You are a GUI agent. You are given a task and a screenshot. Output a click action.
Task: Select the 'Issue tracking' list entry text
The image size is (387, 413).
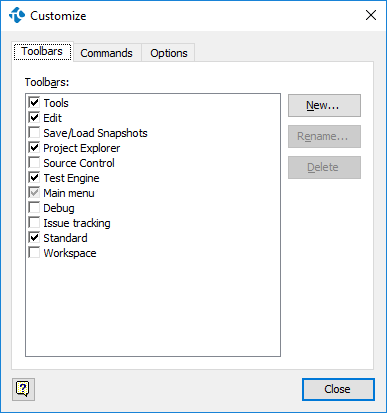(x=77, y=223)
